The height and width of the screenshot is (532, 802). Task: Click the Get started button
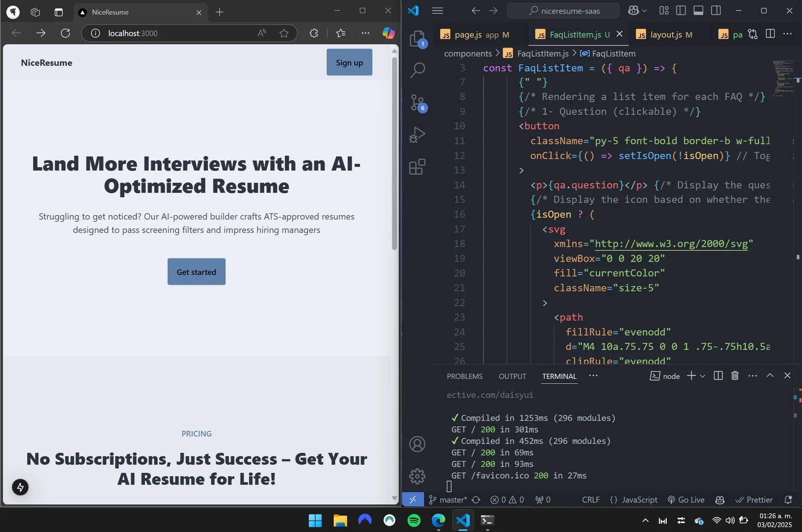(x=196, y=272)
